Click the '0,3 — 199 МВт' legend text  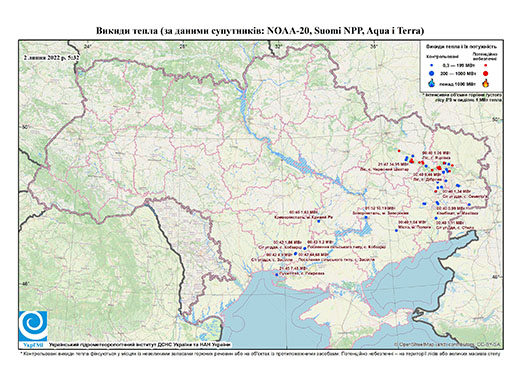pos(458,66)
